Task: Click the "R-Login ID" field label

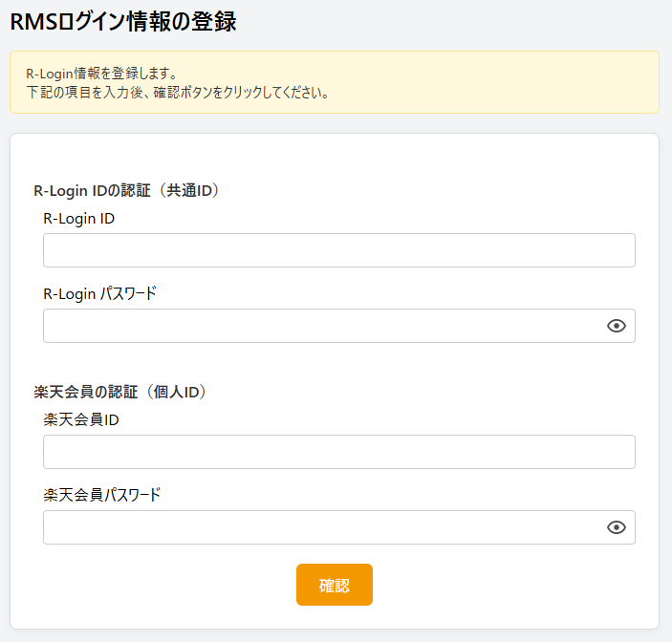Action: coord(79,218)
